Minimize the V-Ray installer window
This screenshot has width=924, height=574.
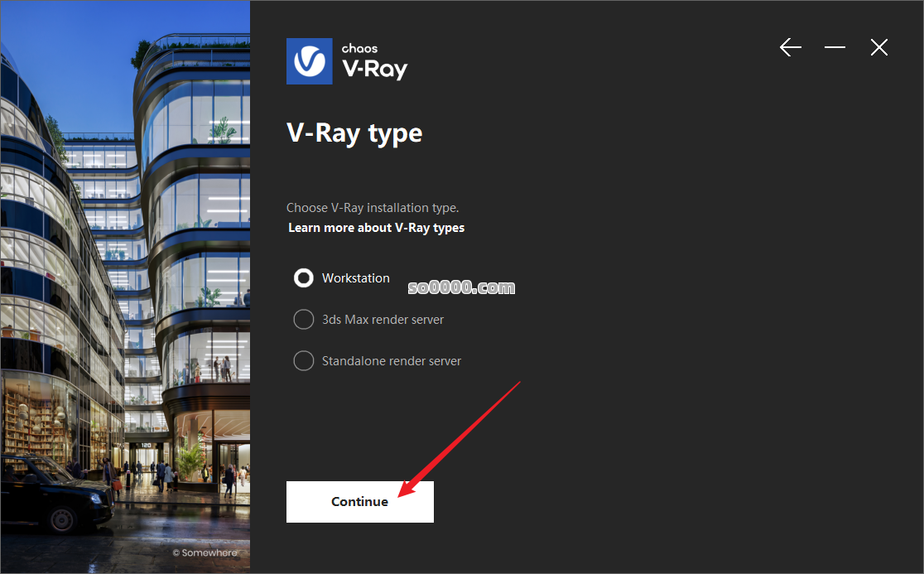tap(835, 47)
